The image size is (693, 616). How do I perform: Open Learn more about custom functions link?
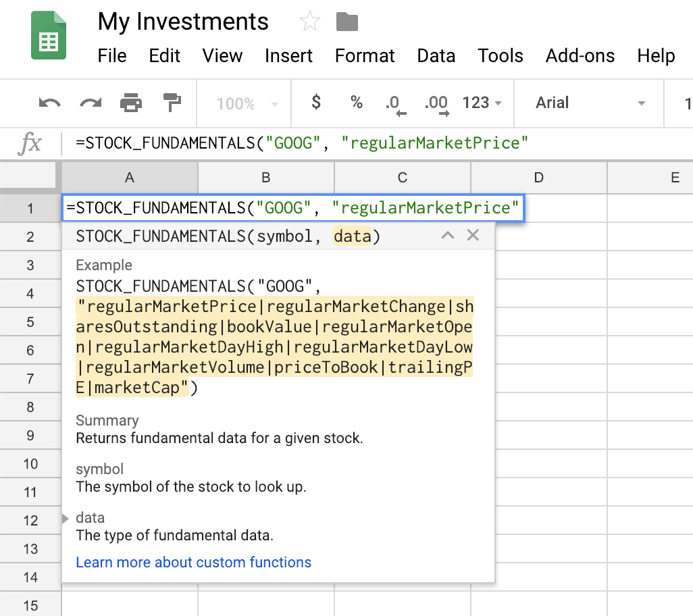[194, 562]
